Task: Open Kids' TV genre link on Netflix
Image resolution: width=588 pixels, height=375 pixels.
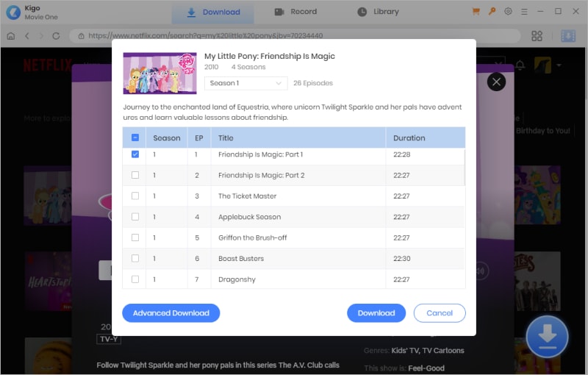Action: click(x=405, y=350)
